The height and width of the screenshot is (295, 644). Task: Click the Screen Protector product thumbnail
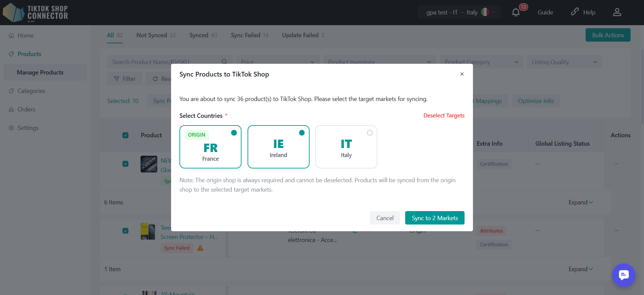coord(148,231)
